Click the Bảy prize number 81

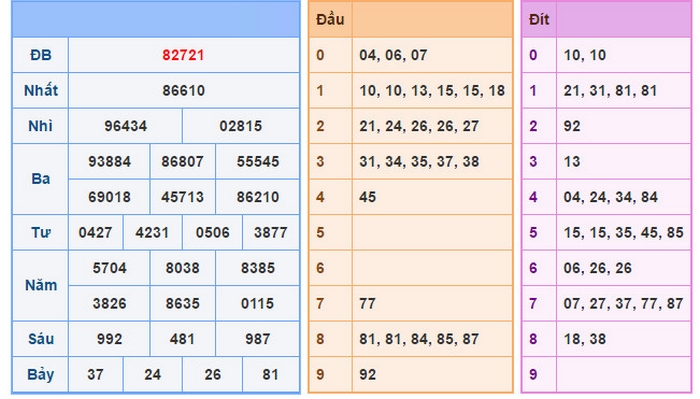click(271, 374)
